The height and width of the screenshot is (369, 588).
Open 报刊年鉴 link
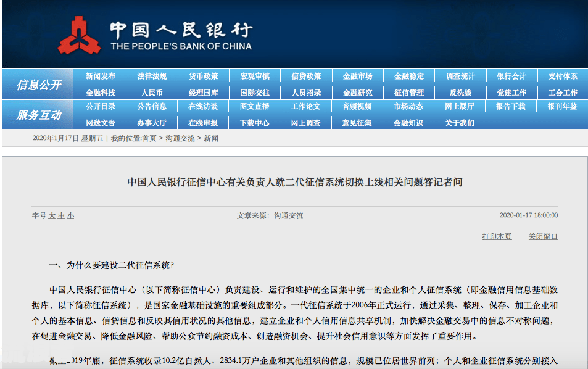(x=561, y=107)
